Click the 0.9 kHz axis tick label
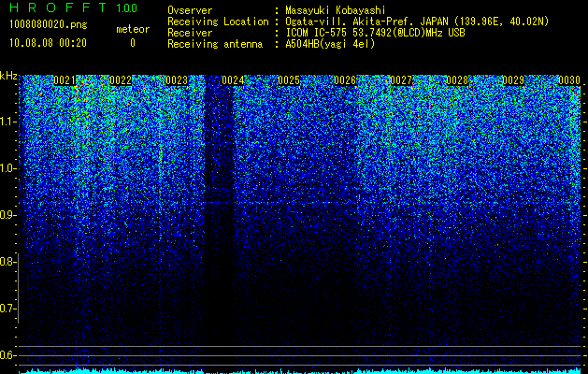The image size is (588, 374). [7, 215]
